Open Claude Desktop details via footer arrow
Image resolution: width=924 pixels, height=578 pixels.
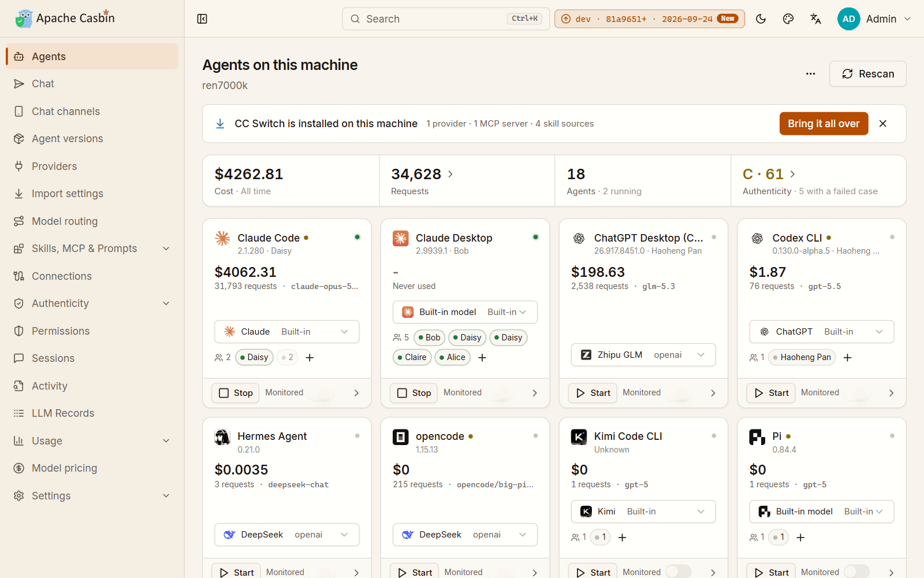coord(535,393)
